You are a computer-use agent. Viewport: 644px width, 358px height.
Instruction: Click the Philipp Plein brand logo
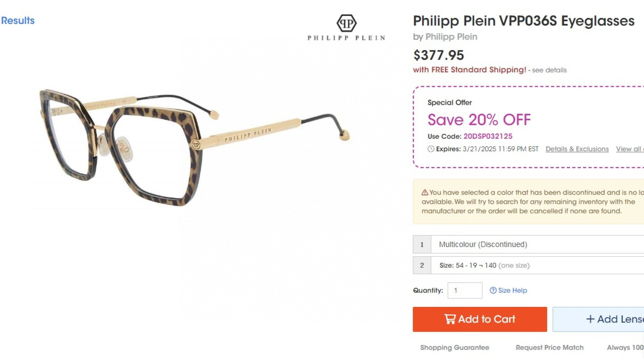[346, 28]
